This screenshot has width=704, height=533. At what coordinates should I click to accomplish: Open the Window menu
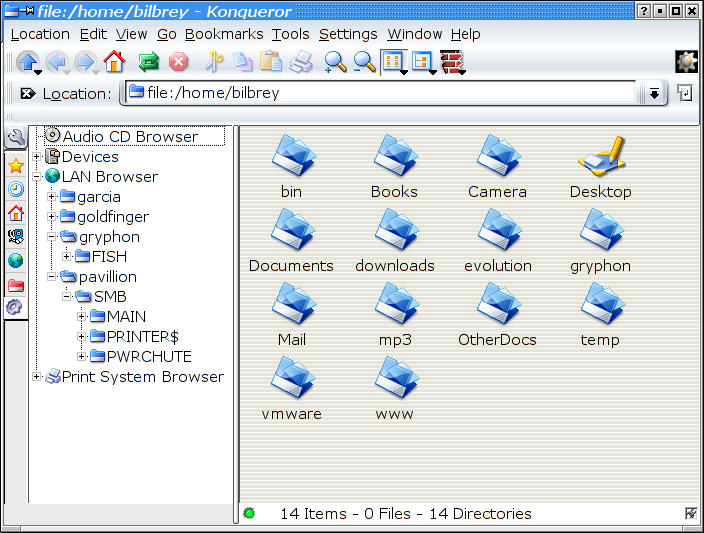pyautogui.click(x=414, y=34)
